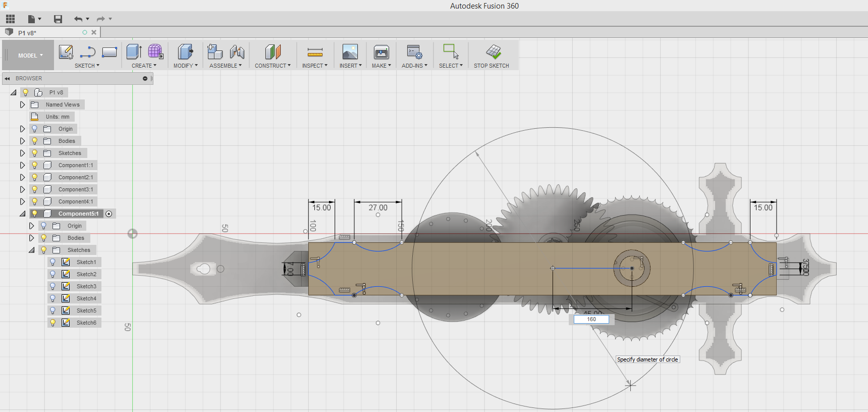Open the MODIFY dropdown menu
Screen dimensions: 868x412
(185, 66)
